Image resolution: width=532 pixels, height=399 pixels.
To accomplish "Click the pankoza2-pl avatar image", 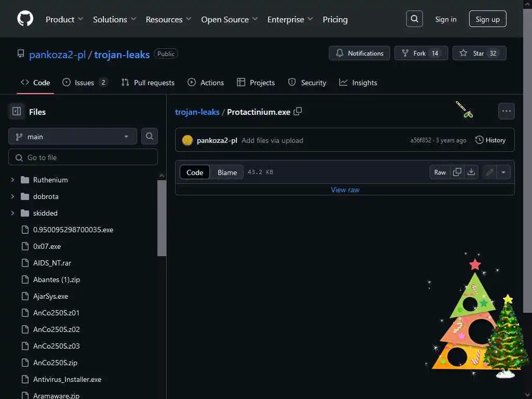I will (x=187, y=140).
